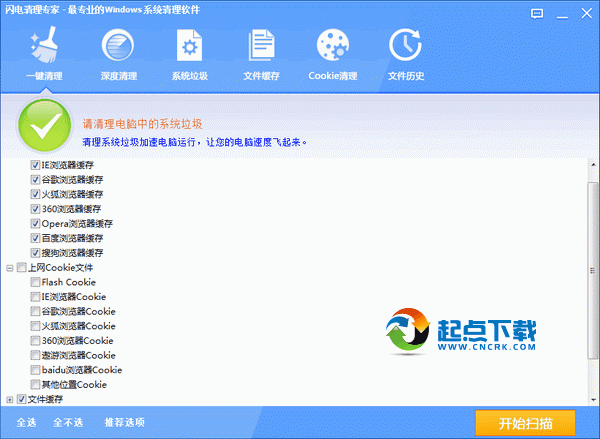Viewport: 600px width, 439px height.
Task: Select the Opera浏览器缓存 row text
Action: 77,224
